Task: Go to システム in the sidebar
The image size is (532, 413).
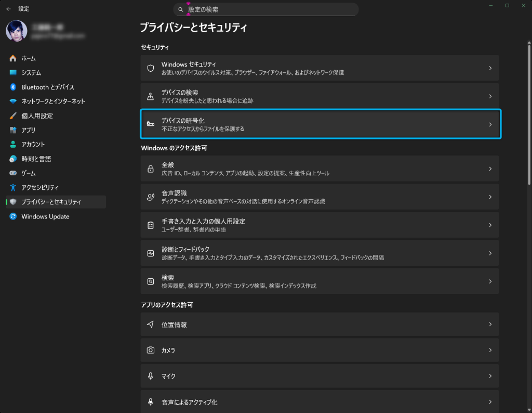Action: (31, 73)
